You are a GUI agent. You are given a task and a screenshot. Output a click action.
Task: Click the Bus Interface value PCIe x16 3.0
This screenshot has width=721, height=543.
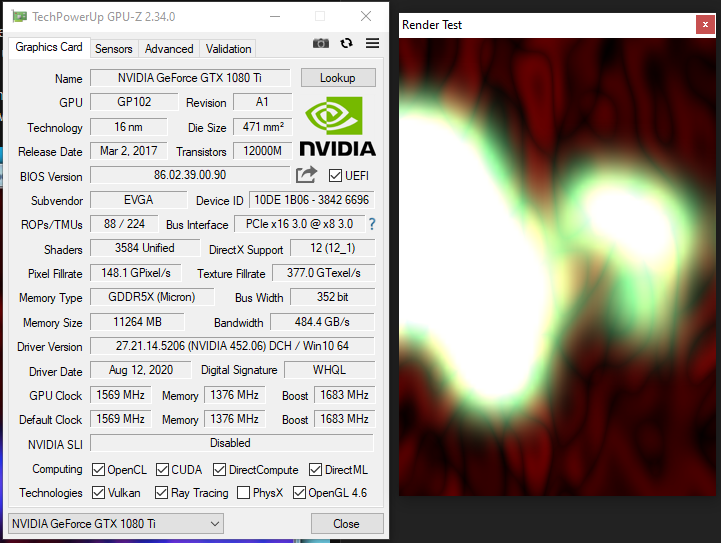pyautogui.click(x=299, y=224)
